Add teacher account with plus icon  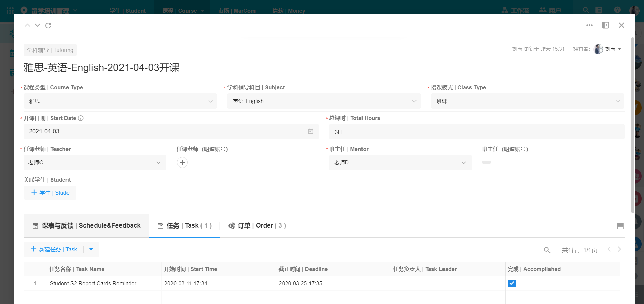182,162
